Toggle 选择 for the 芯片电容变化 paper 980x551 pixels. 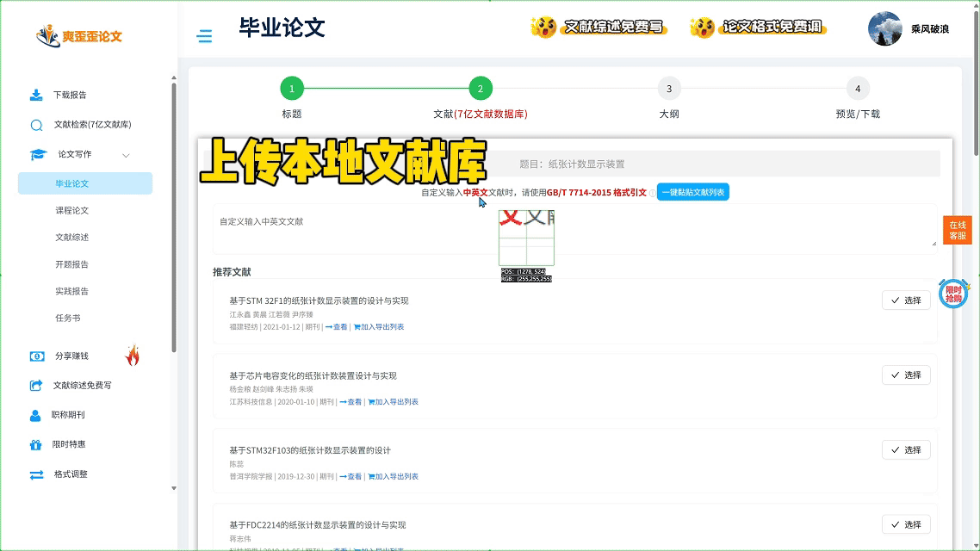pos(905,375)
